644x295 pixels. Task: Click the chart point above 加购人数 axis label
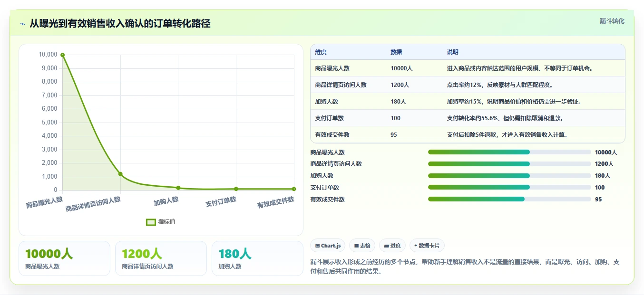[178, 188]
